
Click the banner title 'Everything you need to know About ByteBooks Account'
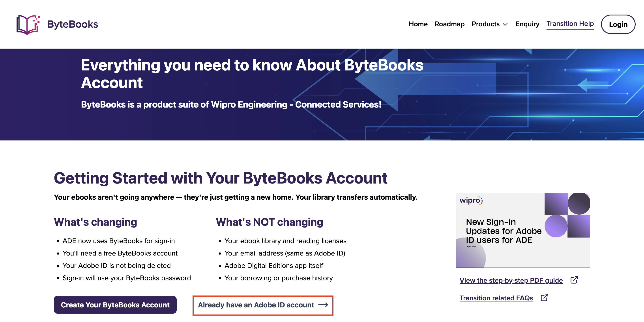click(x=252, y=74)
